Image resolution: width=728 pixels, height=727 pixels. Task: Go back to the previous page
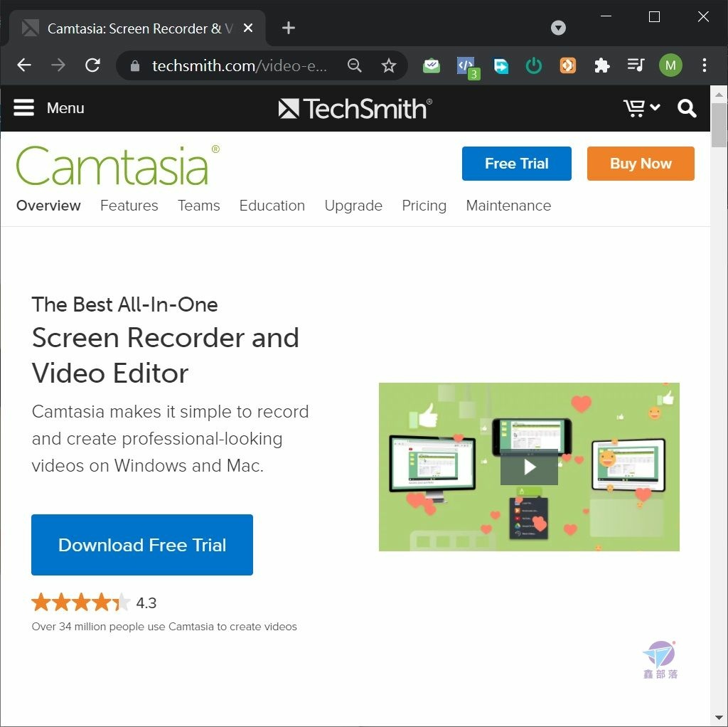coord(24,65)
